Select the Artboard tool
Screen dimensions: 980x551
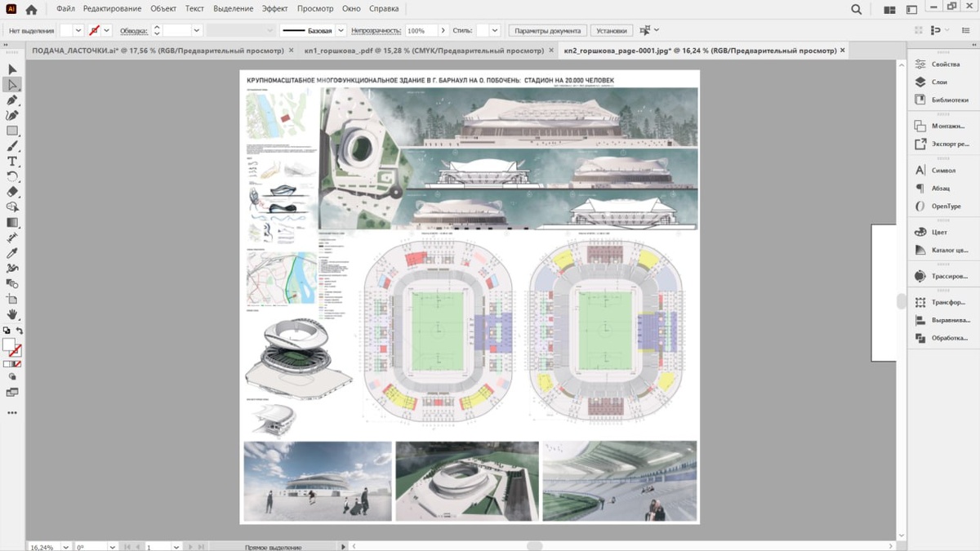coord(12,299)
